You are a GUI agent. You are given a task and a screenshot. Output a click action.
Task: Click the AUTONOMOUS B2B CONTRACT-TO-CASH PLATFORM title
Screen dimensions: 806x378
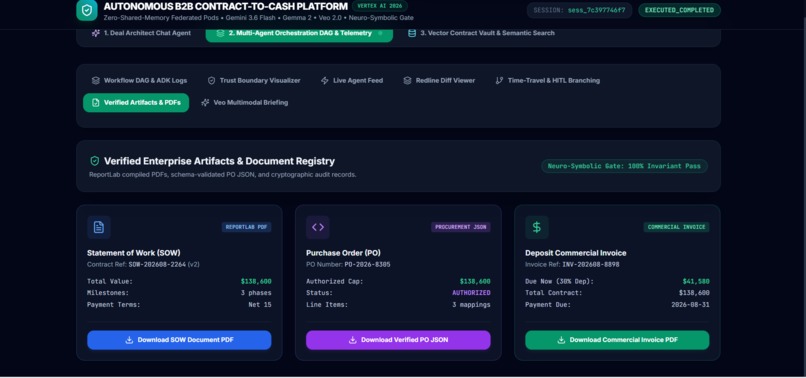coord(226,7)
